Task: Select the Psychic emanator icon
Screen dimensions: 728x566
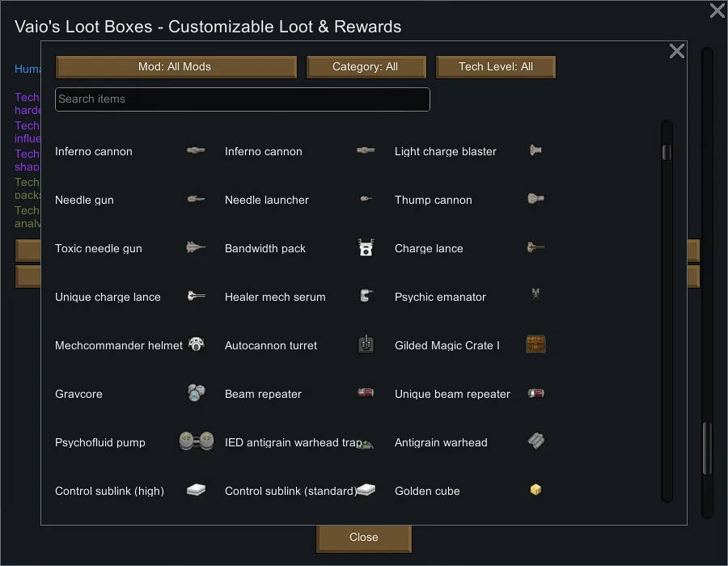Action: (x=535, y=295)
